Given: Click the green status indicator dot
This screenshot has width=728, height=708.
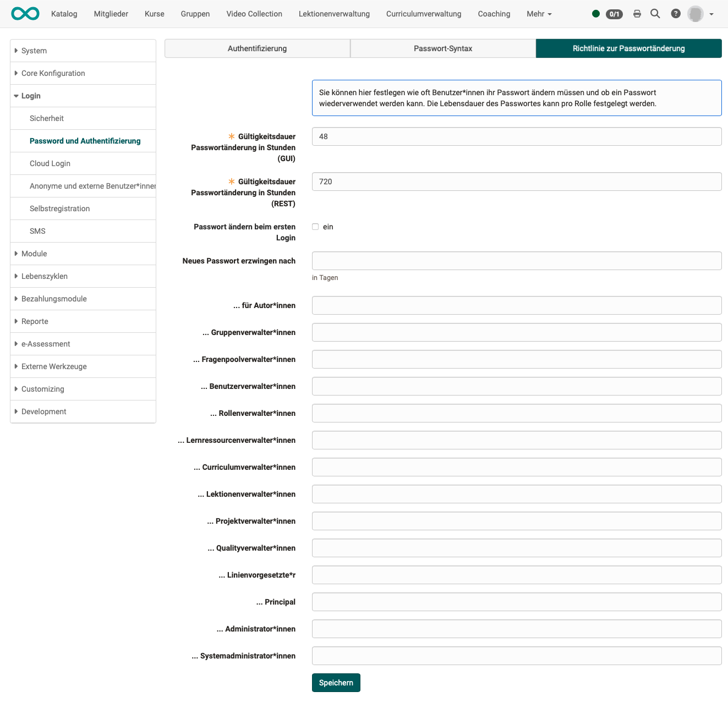Looking at the screenshot, I should tap(596, 13).
